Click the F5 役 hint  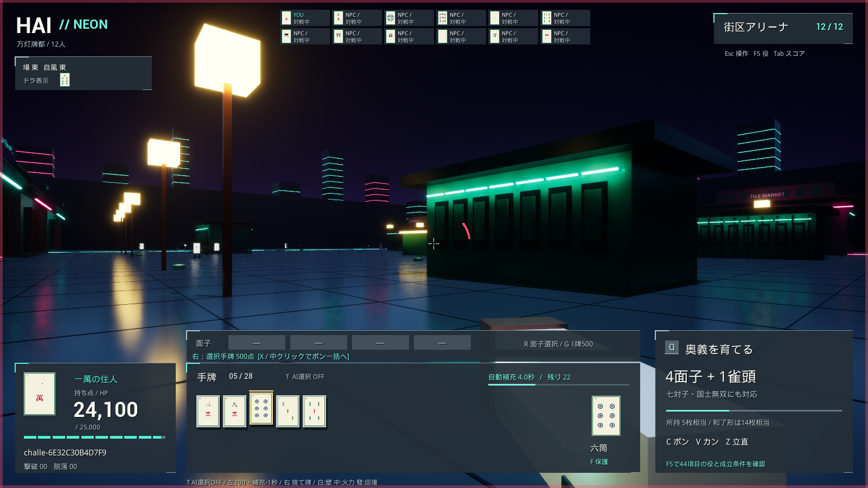pos(761,54)
